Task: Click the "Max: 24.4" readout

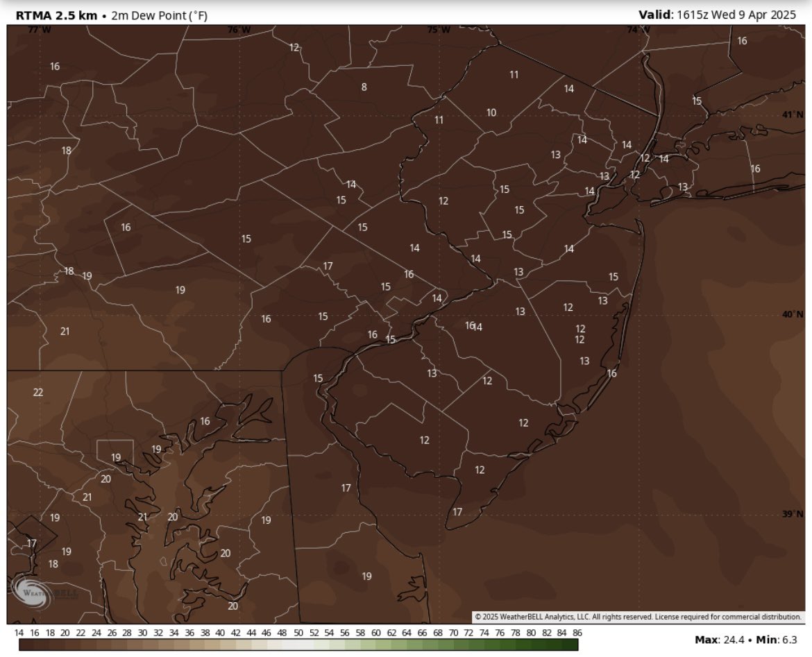Action: coord(720,640)
